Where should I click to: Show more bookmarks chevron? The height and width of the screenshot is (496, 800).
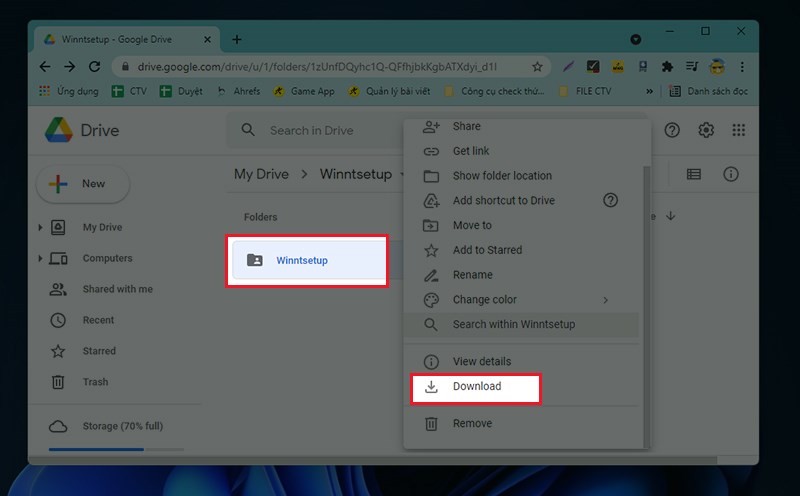click(649, 91)
